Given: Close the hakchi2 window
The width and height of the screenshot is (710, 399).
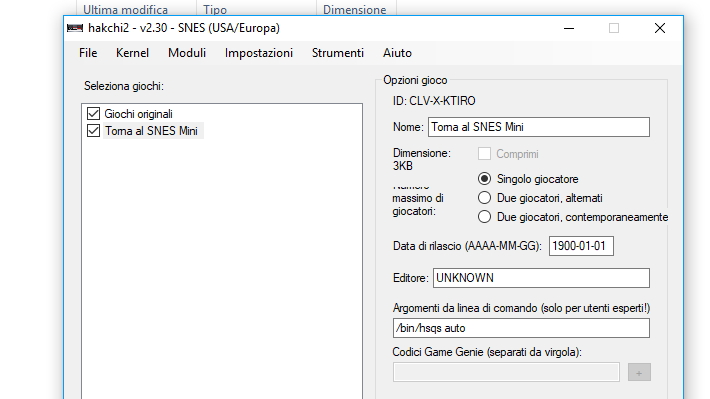Looking at the screenshot, I should coord(660,28).
